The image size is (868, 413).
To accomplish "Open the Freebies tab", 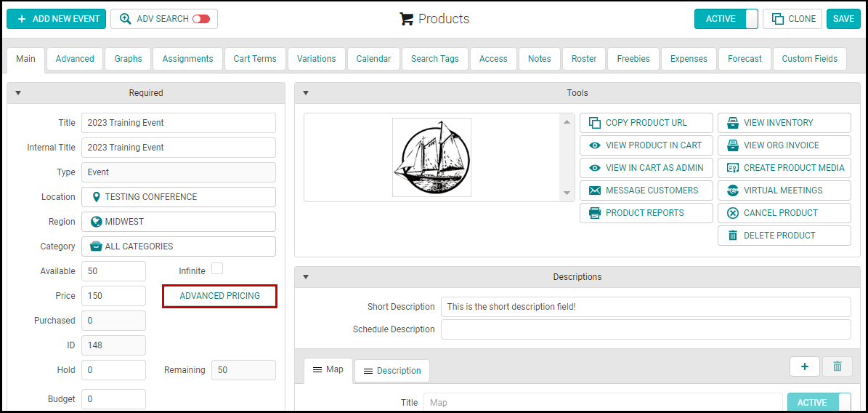I will 633,59.
